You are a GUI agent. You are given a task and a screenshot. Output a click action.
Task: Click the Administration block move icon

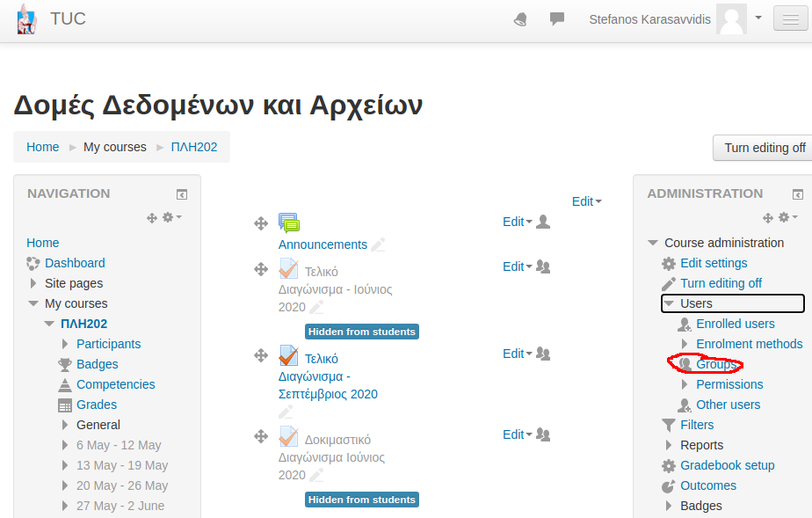pyautogui.click(x=768, y=217)
